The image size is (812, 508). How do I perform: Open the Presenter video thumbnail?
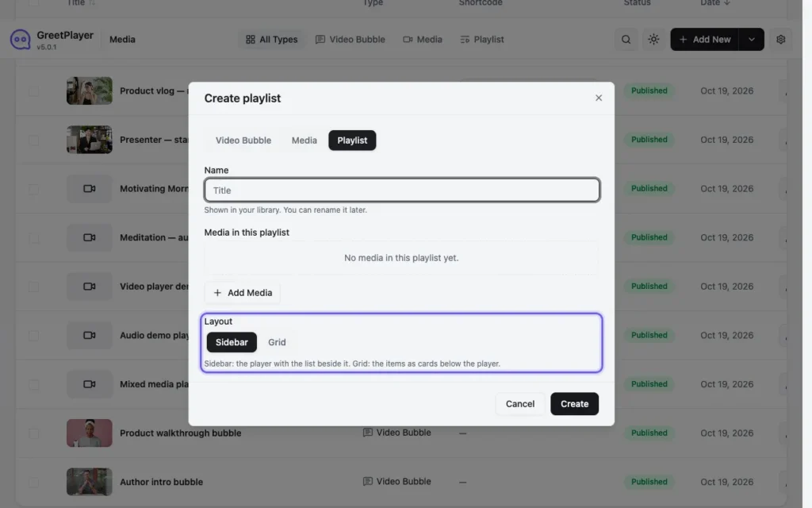tap(89, 140)
